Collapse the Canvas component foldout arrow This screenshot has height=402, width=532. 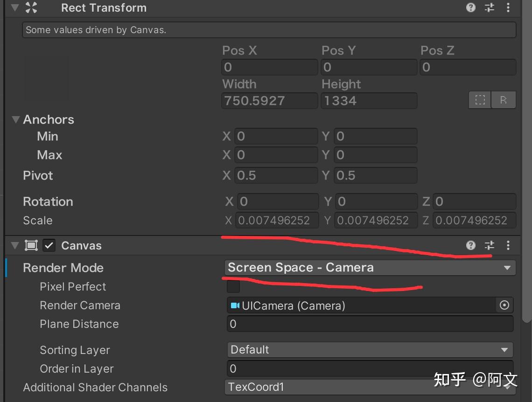point(15,245)
